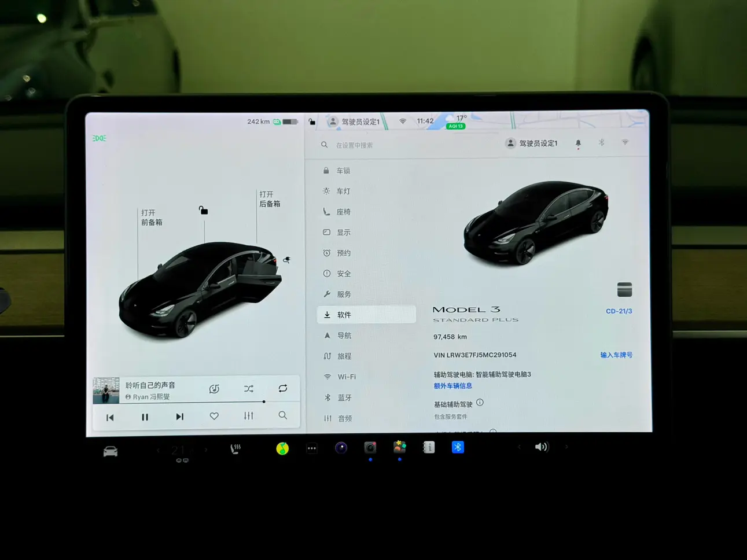Open the dashcam camera app

click(370, 448)
